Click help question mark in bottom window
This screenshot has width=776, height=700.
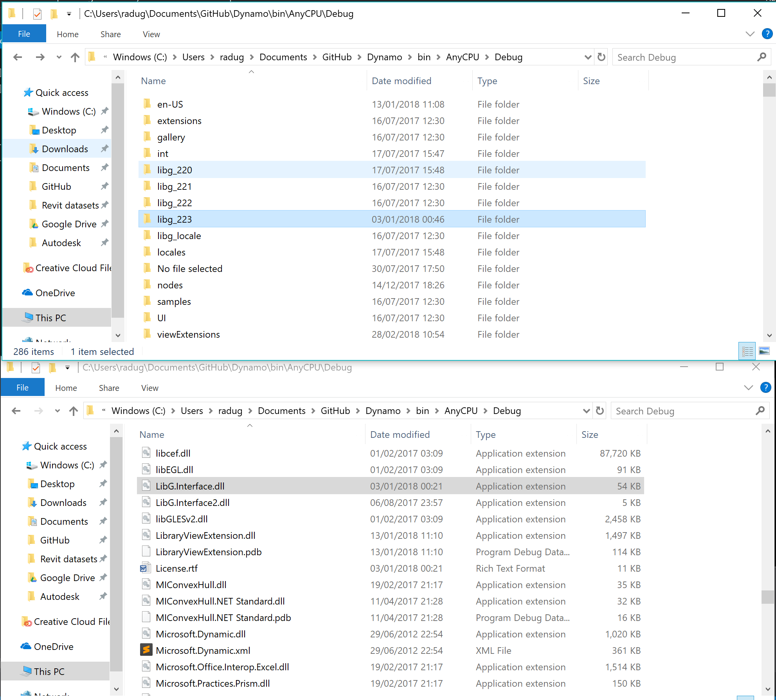[x=765, y=387]
